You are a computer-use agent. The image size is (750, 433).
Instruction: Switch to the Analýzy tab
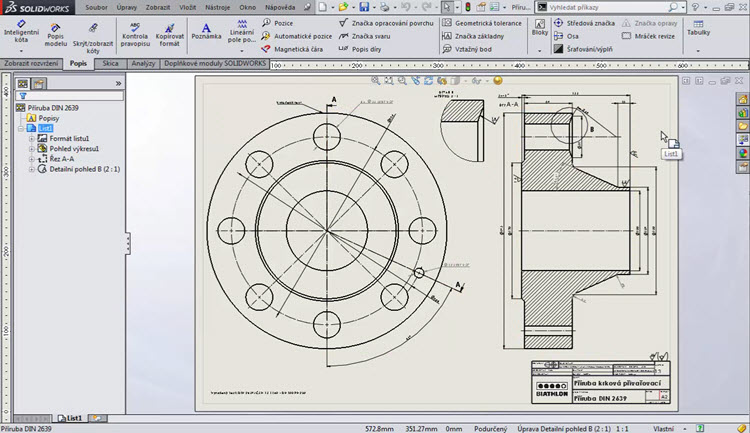point(143,63)
